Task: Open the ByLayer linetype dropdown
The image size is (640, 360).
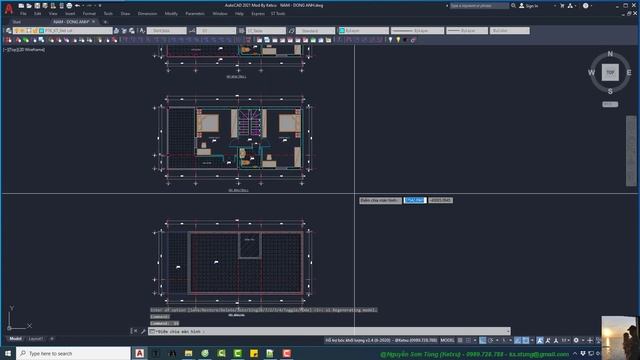Action: tap(417, 31)
